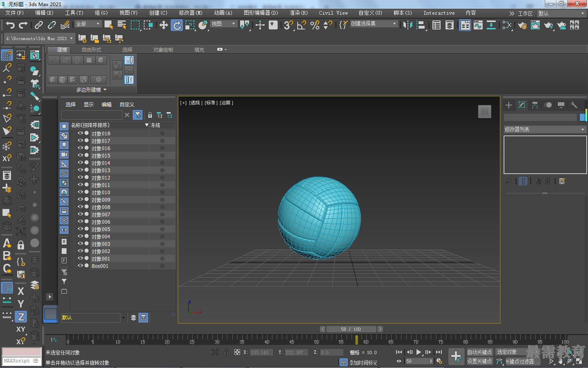
Task: Click the viewport [标准] label
Action: click(x=211, y=103)
